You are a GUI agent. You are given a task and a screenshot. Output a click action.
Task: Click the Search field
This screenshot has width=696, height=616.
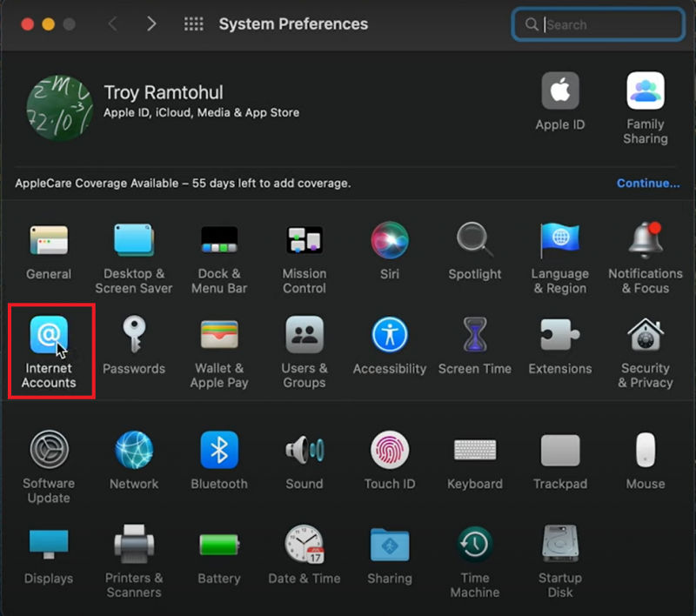pos(598,24)
